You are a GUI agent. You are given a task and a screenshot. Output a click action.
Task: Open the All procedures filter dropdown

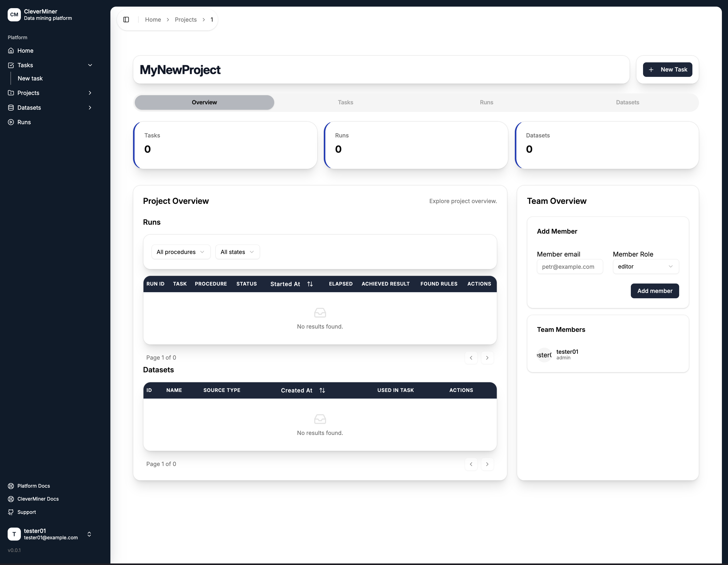tap(181, 252)
